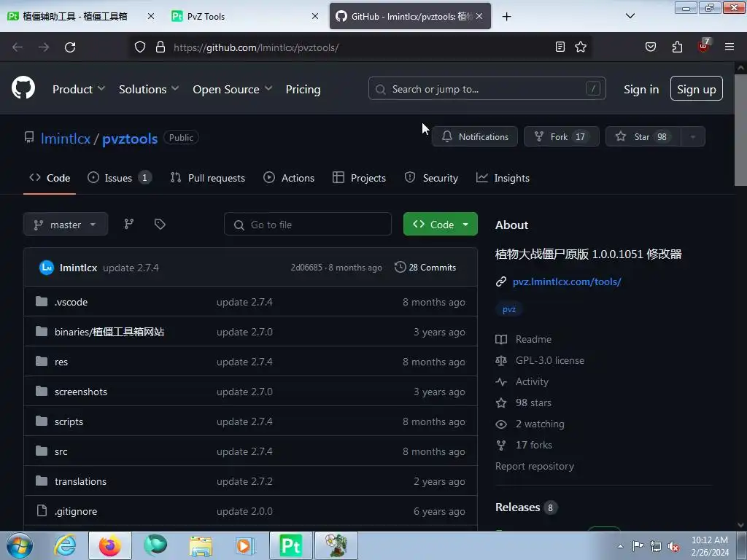Toggle reader view icon in address bar
This screenshot has height=560, width=747.
[x=560, y=47]
